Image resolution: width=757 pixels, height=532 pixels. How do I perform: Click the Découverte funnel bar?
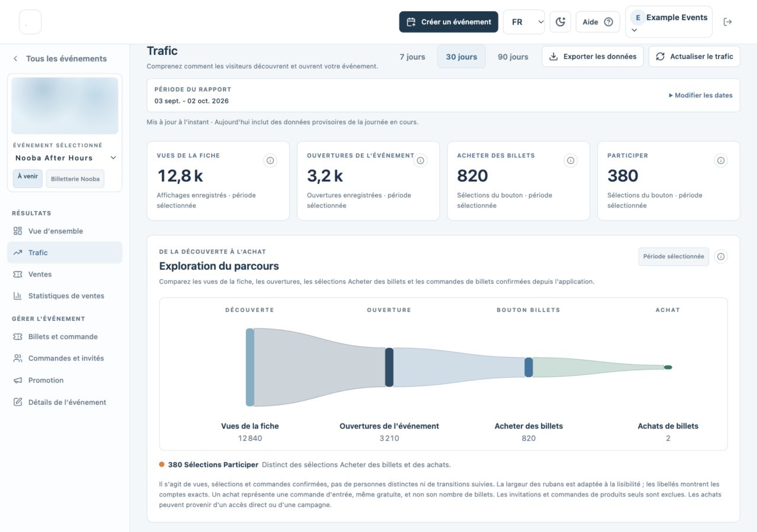pyautogui.click(x=250, y=367)
